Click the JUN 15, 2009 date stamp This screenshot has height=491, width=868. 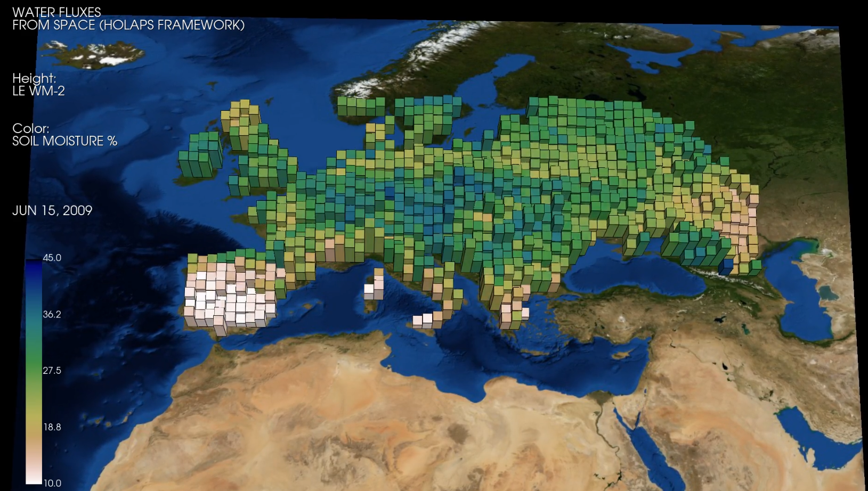click(x=52, y=211)
